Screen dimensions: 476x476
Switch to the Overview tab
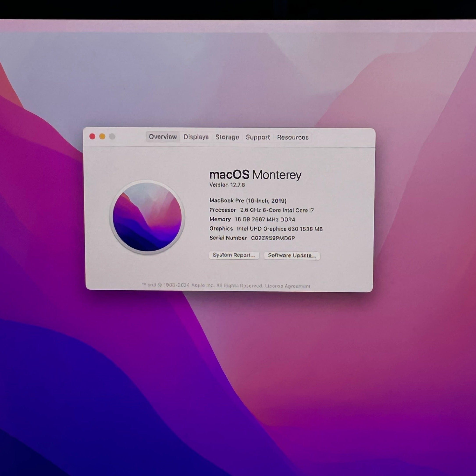(x=163, y=137)
